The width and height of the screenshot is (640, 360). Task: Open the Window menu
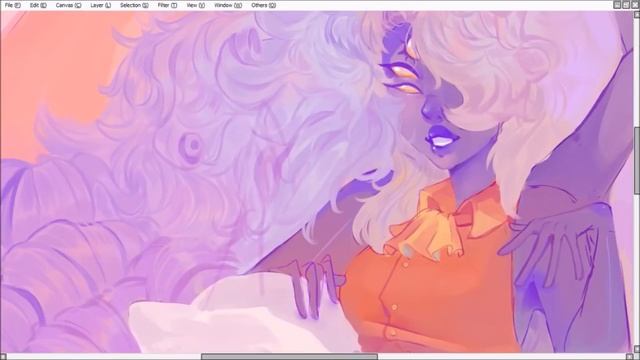click(x=228, y=5)
